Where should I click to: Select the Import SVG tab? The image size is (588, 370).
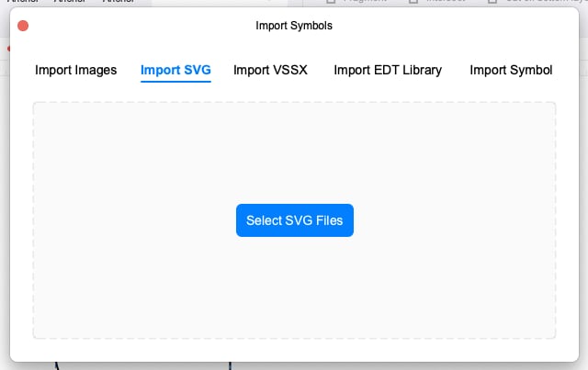(175, 70)
